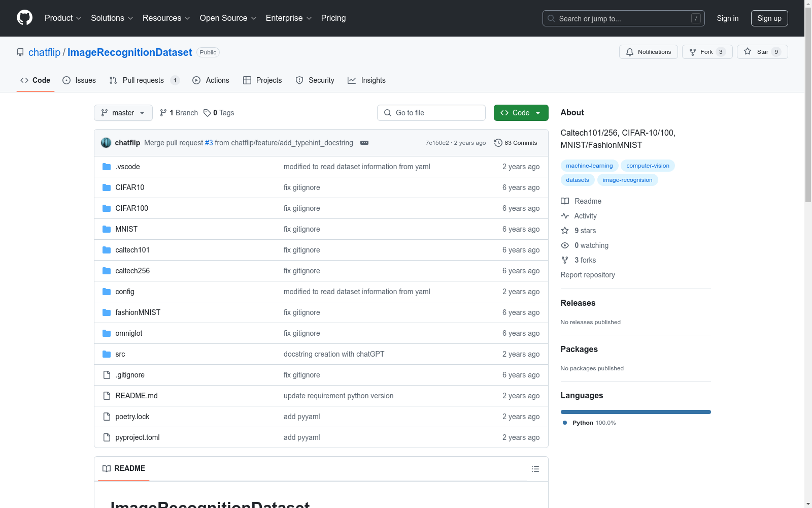Click the Notifications button
Viewport: 812px width, 508px height.
pyautogui.click(x=649, y=52)
